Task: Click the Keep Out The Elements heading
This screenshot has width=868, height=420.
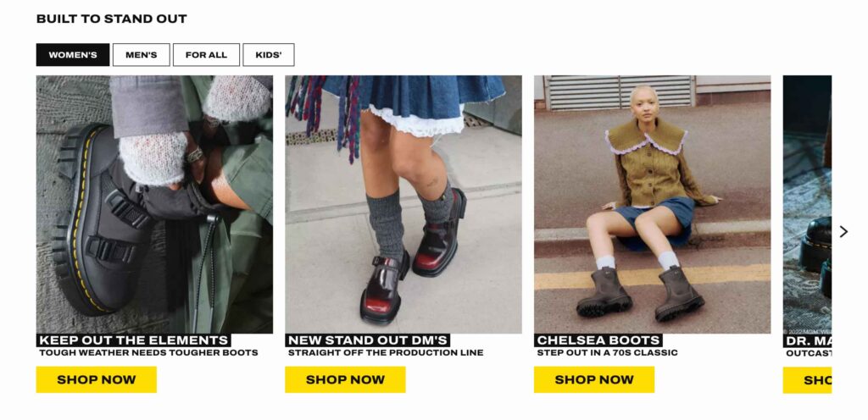Action: [133, 340]
